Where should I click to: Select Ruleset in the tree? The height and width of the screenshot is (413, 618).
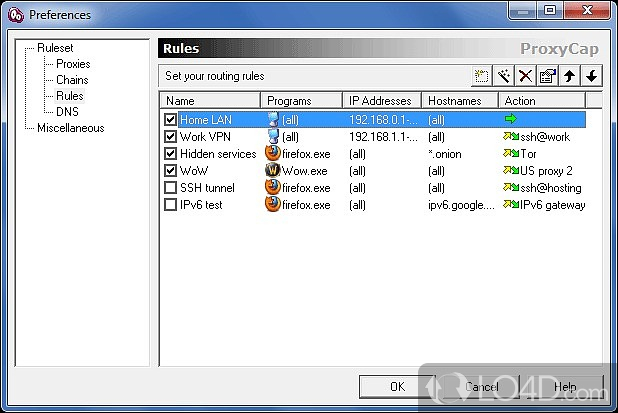(x=55, y=48)
